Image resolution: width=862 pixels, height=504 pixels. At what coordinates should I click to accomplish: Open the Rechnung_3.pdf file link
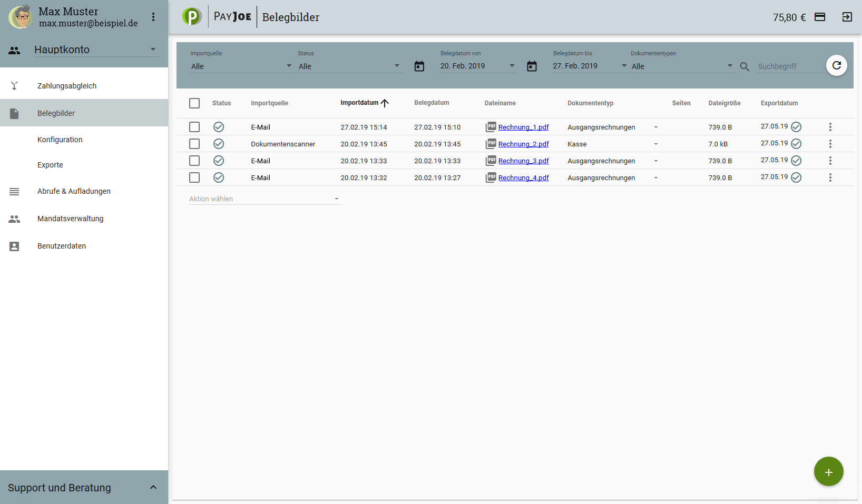pos(523,161)
